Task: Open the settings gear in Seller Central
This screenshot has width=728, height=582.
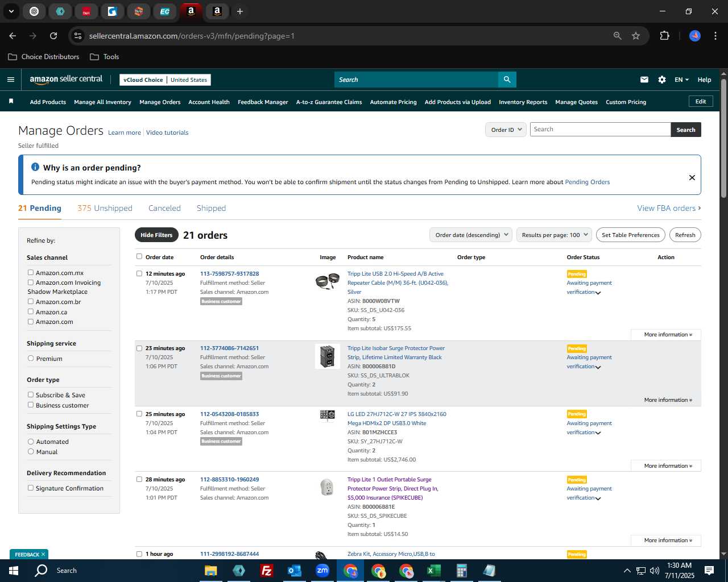Action: 662,80
